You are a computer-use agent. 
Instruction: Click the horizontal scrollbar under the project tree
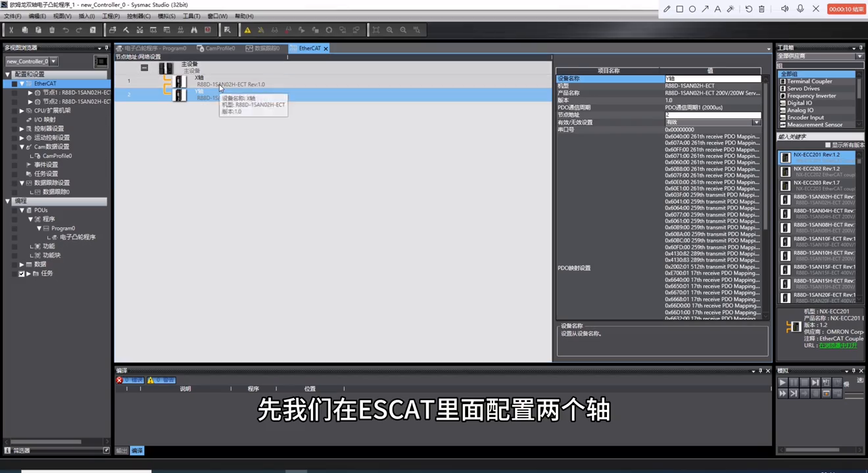pyautogui.click(x=46, y=441)
